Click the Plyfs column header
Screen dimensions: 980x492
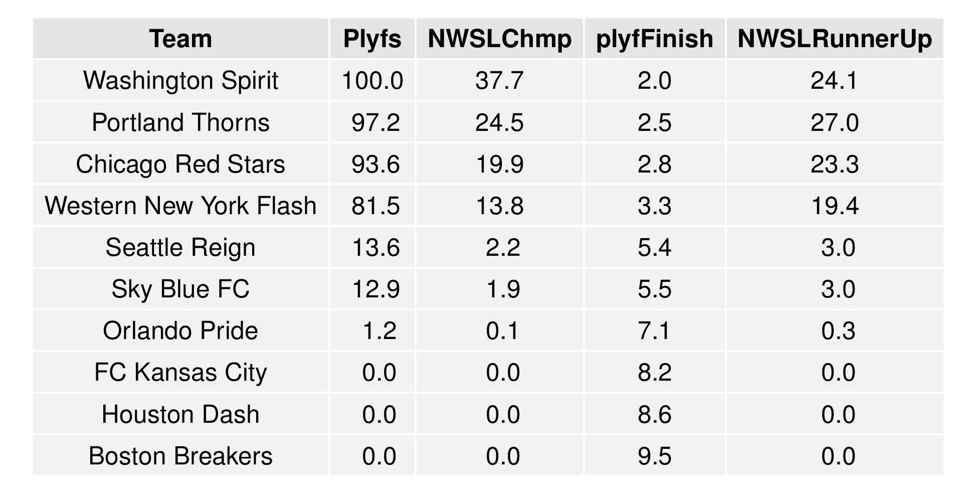click(372, 39)
